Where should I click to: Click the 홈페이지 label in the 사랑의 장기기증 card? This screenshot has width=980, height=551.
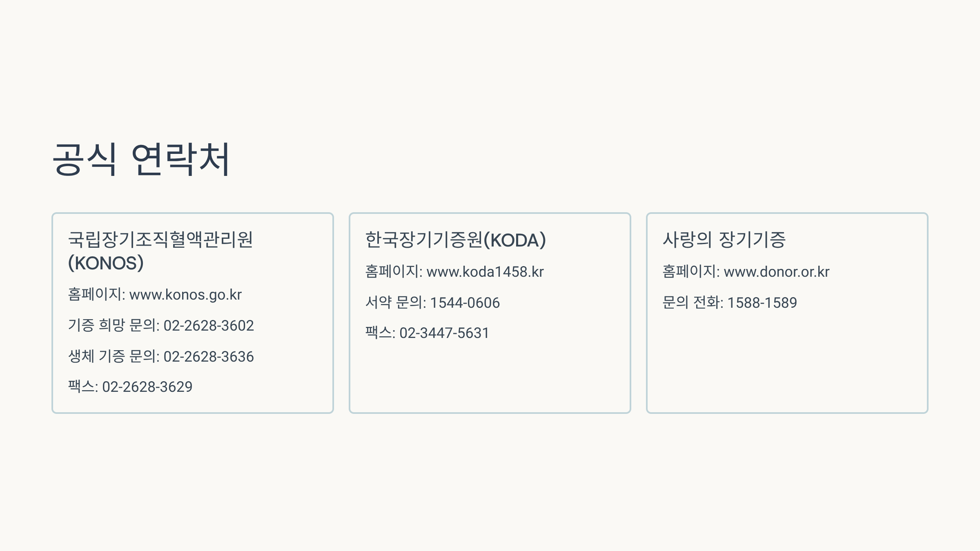[689, 272]
